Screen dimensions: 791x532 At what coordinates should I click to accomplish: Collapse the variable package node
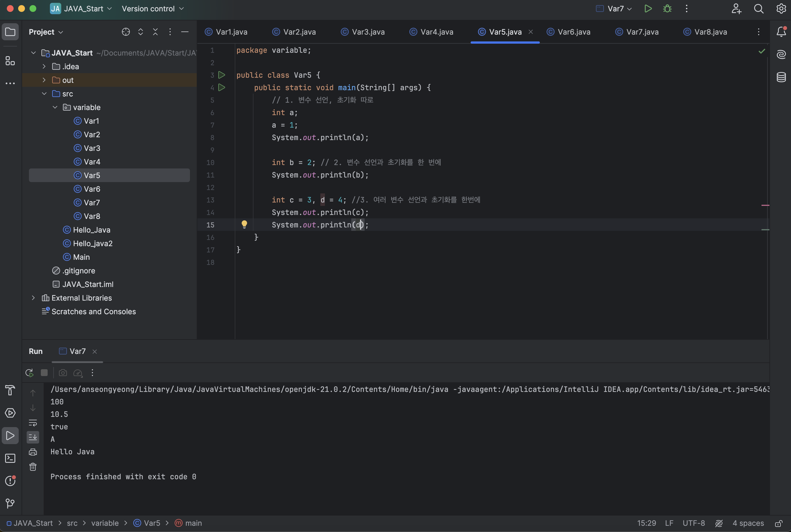[x=55, y=107]
